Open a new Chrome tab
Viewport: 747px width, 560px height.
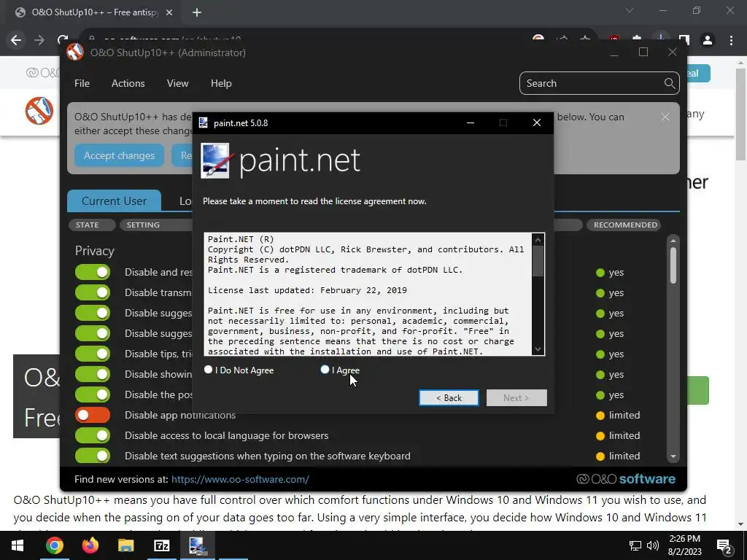[197, 12]
